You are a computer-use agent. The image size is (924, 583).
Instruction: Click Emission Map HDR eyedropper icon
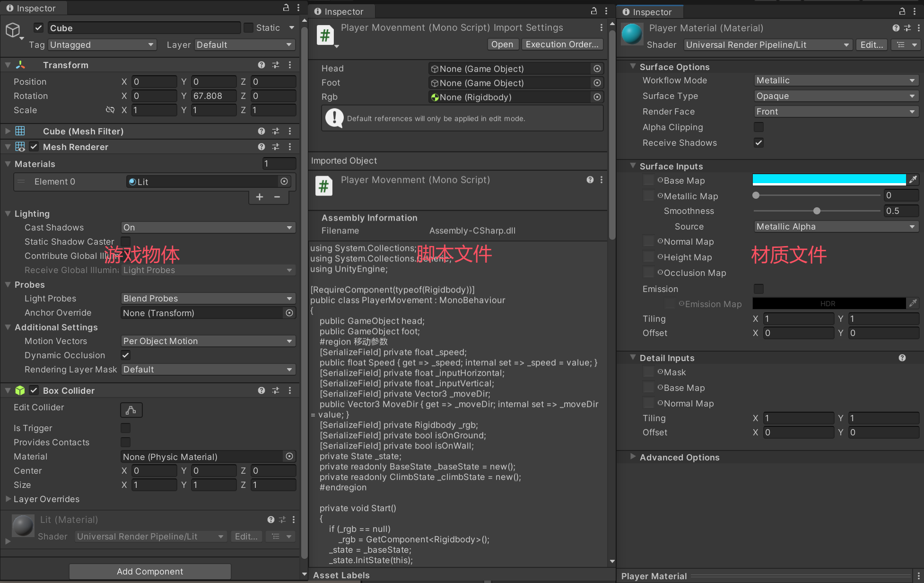(913, 303)
